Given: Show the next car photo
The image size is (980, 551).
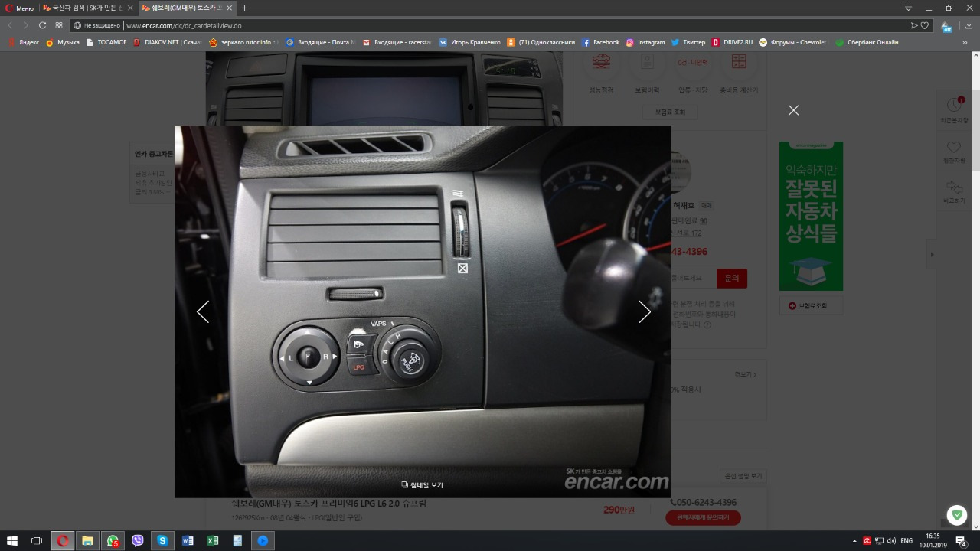Looking at the screenshot, I should tap(645, 311).
